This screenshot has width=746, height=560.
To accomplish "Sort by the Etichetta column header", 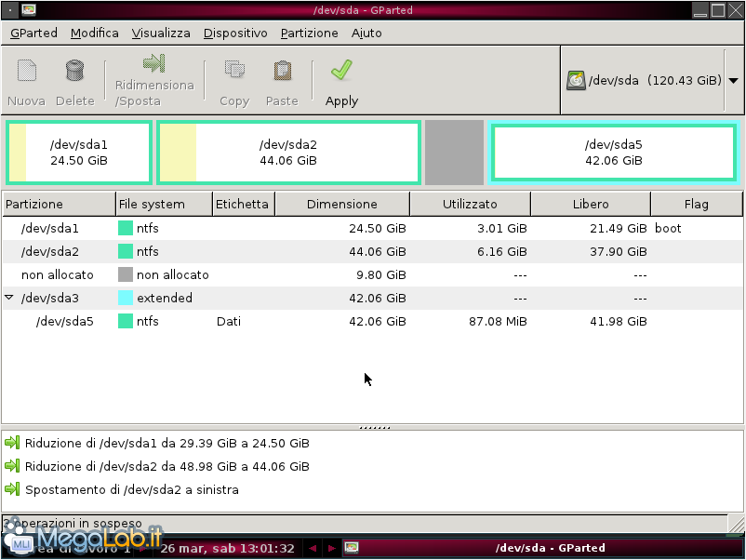I will point(244,204).
